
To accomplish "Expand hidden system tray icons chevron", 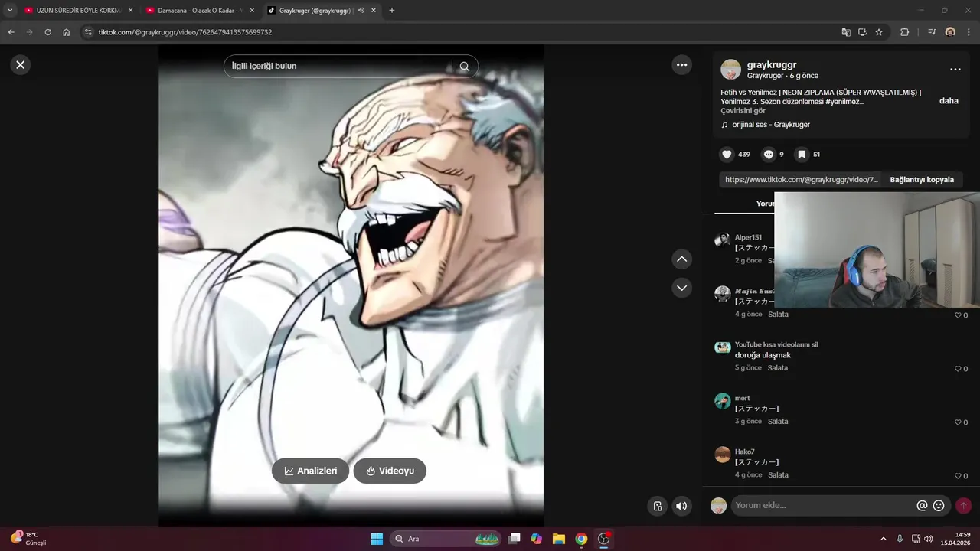I will pyautogui.click(x=883, y=539).
